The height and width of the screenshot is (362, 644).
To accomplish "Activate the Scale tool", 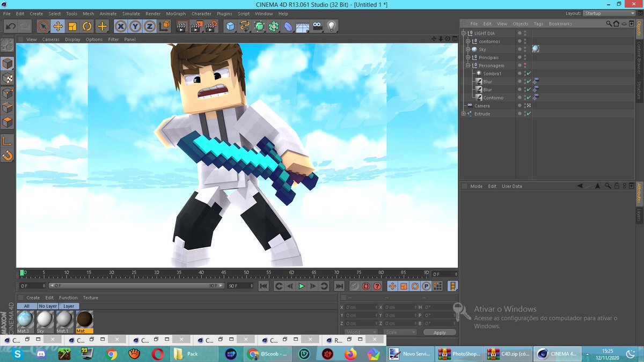I will click(72, 26).
